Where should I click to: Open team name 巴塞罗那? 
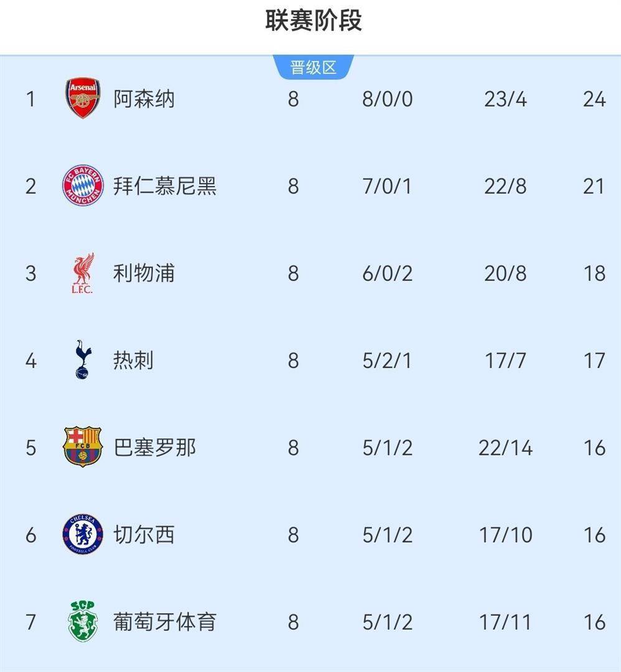pyautogui.click(x=155, y=448)
